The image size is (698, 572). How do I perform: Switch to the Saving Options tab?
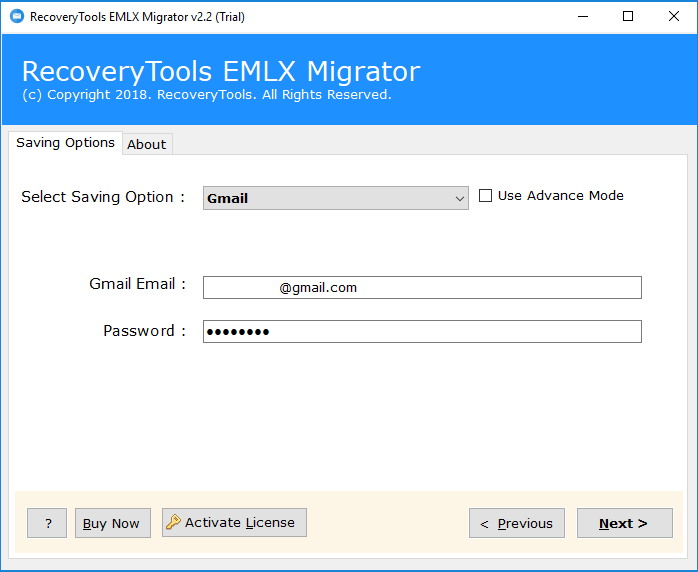[65, 143]
